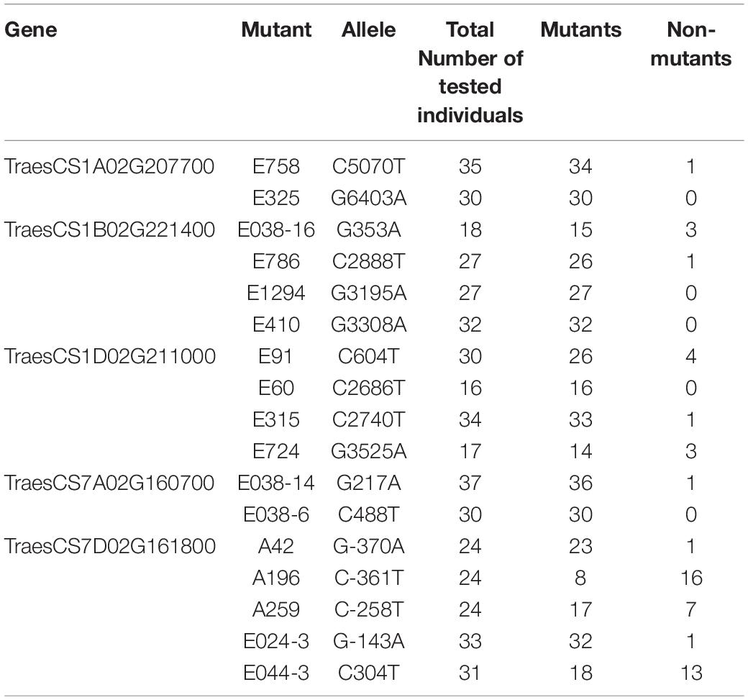The width and height of the screenshot is (748, 700).
Task: Select gene TraesCS1D02G211000
Action: click(x=110, y=356)
